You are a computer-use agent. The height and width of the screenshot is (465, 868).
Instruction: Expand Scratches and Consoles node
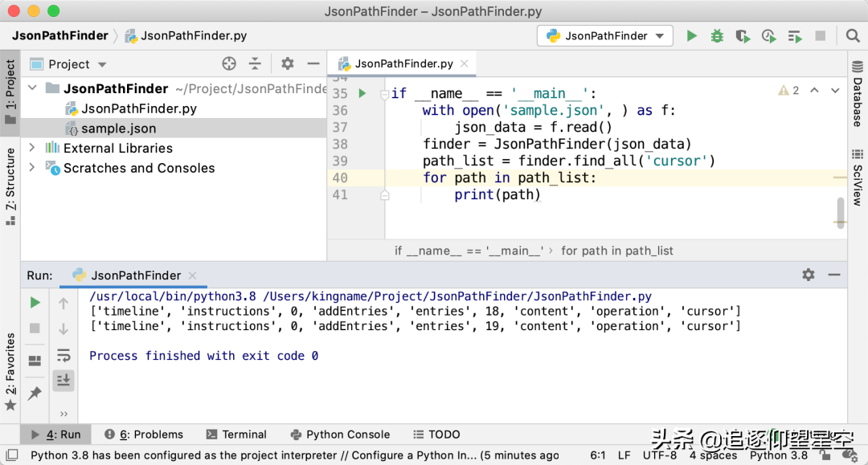coord(32,168)
